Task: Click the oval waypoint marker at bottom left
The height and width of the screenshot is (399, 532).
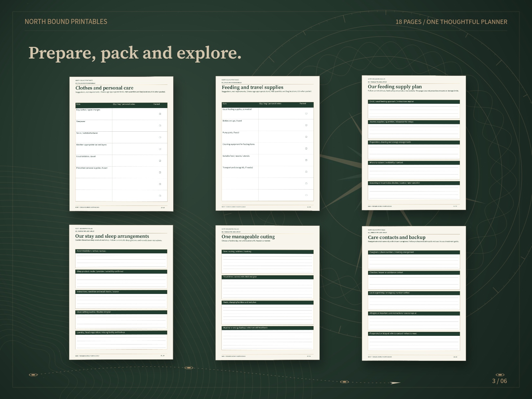Action: pyautogui.click(x=33, y=375)
